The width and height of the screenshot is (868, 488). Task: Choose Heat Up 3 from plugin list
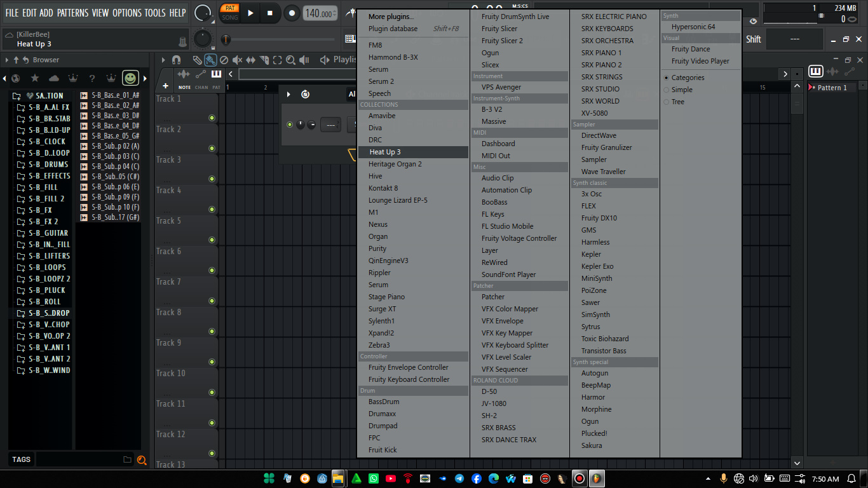[414, 152]
